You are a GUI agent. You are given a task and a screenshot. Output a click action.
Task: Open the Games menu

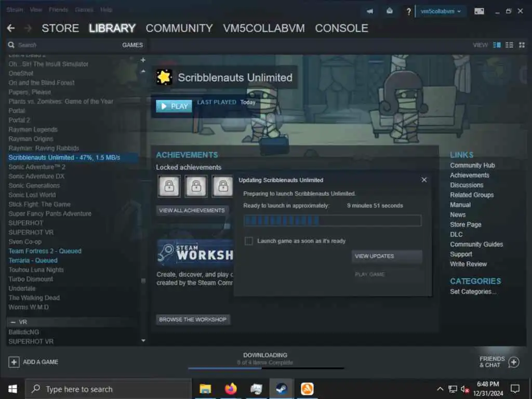[84, 10]
